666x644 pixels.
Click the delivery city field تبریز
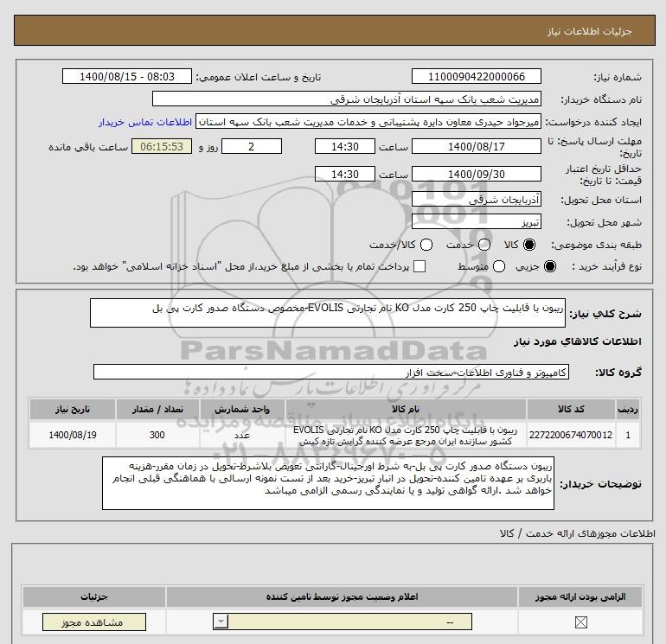(x=476, y=221)
